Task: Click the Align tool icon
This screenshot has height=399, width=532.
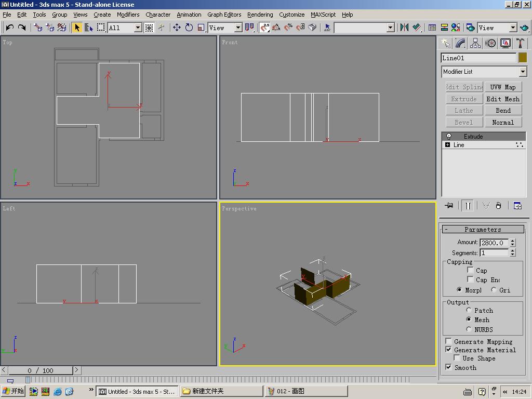Action: click(416, 28)
